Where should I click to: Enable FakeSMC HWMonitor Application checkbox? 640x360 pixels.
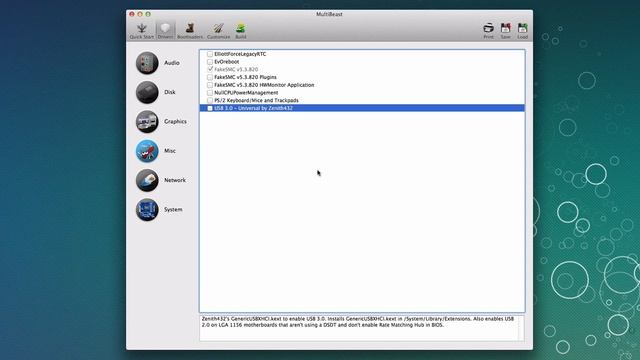[x=210, y=85]
